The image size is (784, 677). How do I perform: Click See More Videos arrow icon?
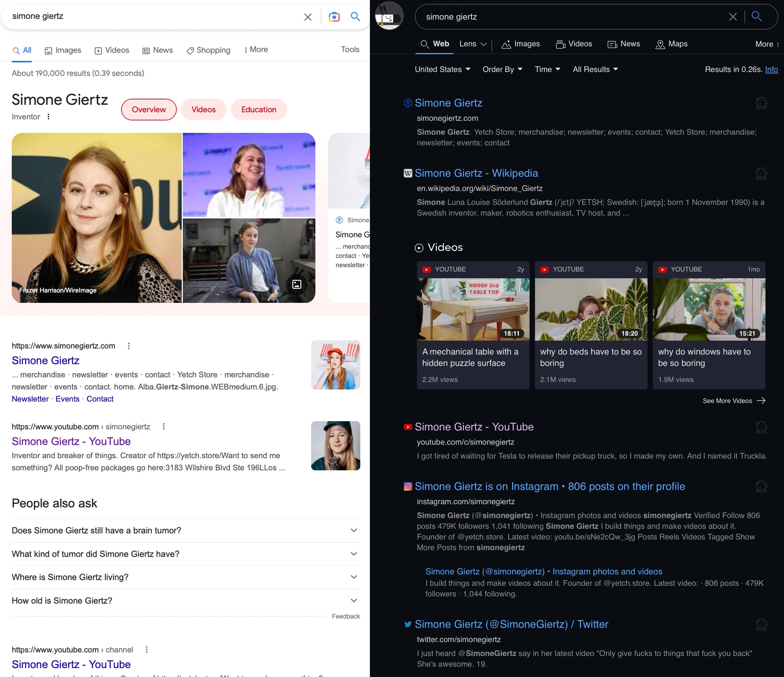(x=761, y=400)
